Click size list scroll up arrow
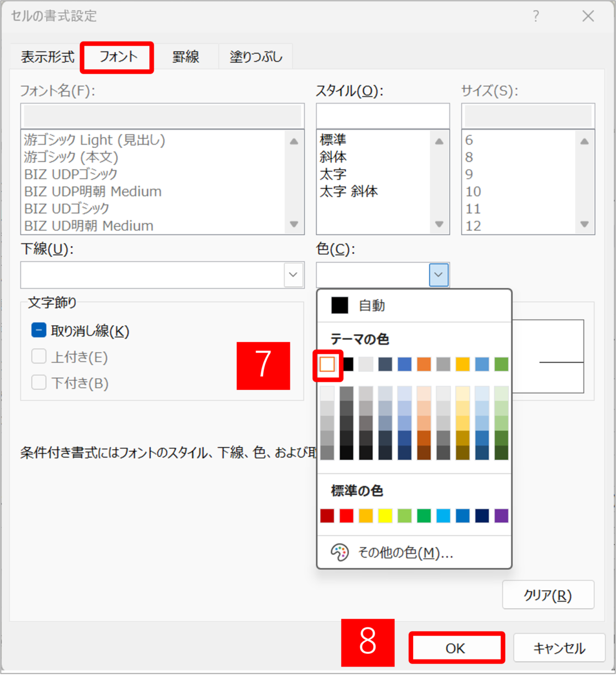The height and width of the screenshot is (686, 616). click(584, 142)
